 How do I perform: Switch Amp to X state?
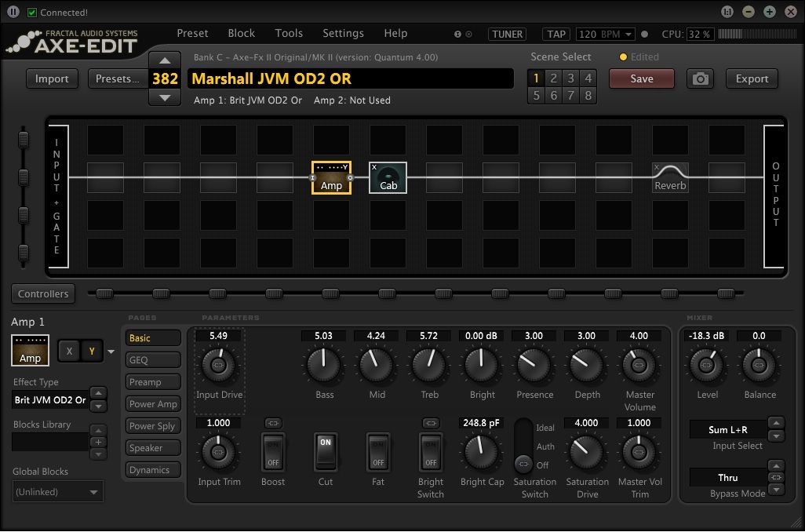pyautogui.click(x=69, y=352)
